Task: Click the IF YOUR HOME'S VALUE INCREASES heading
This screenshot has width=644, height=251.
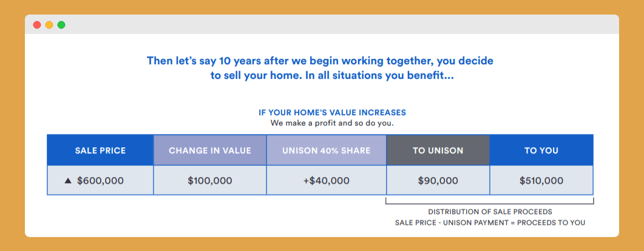Action: (x=332, y=112)
